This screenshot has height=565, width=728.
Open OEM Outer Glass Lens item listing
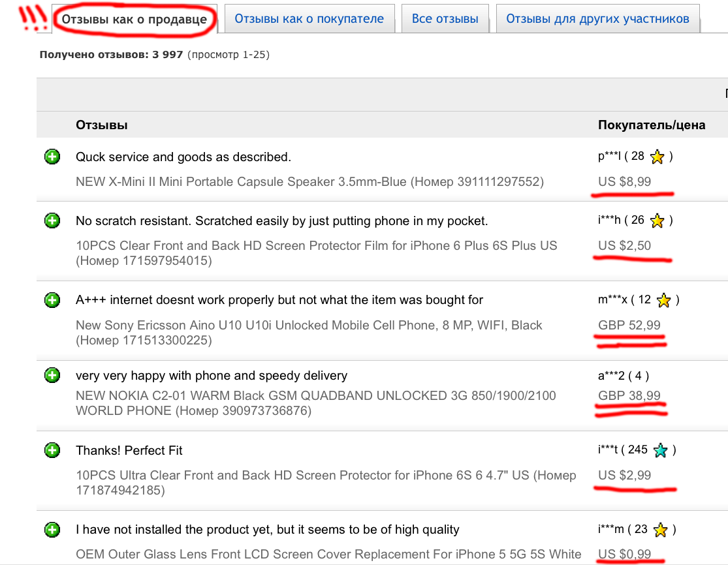pos(328,554)
